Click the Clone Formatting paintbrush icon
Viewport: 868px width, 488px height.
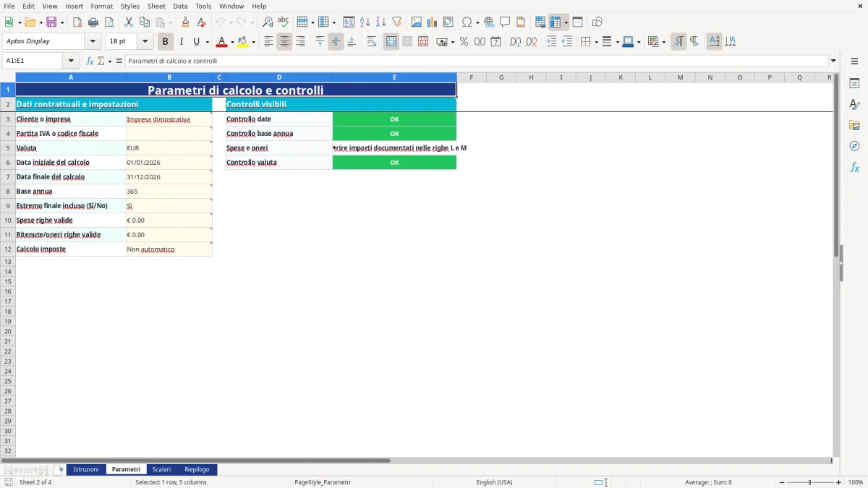[186, 22]
